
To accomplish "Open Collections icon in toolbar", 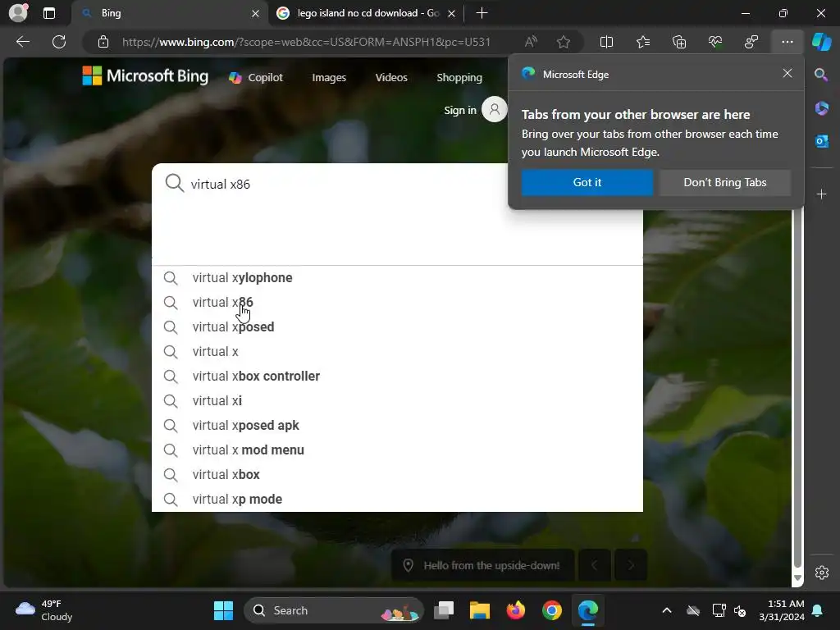I will [678, 42].
